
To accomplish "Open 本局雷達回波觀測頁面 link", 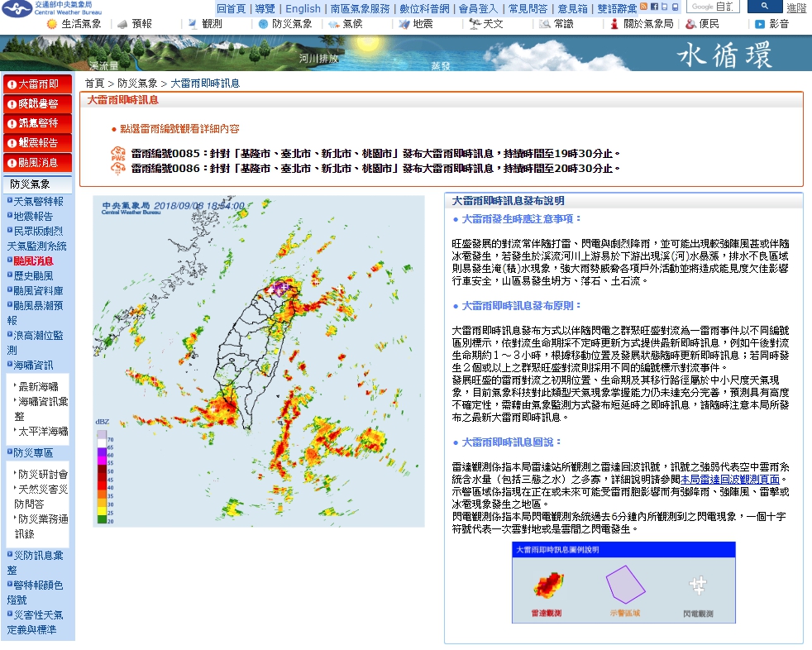I will tap(729, 480).
